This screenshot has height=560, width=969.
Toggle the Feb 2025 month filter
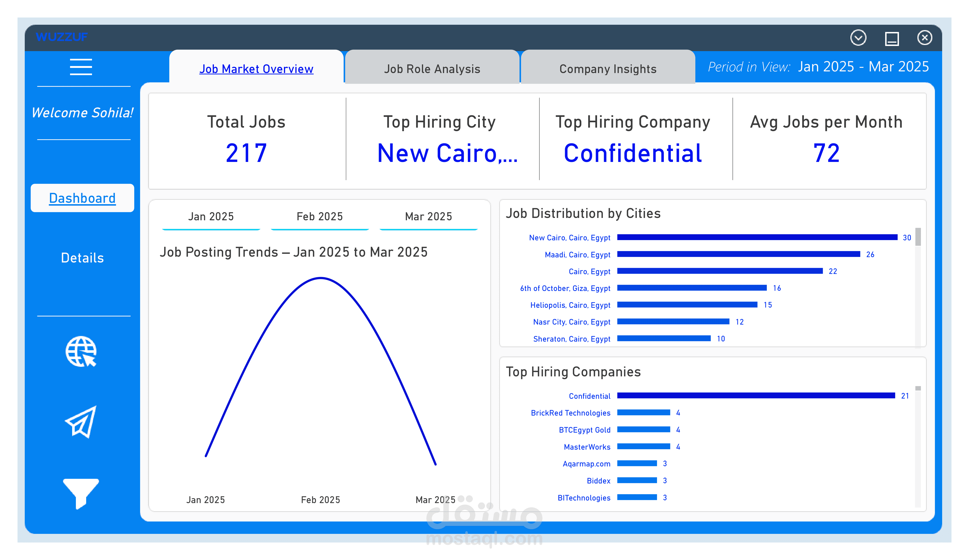320,217
